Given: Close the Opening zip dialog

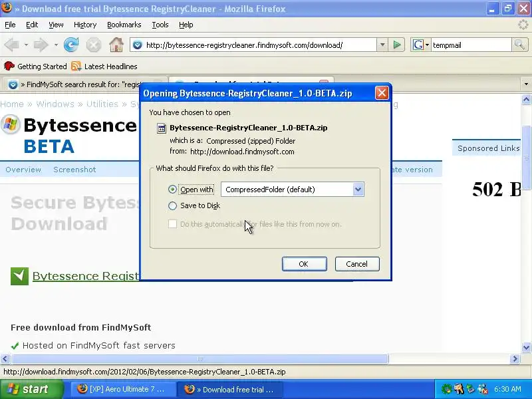Looking at the screenshot, I should point(382,93).
